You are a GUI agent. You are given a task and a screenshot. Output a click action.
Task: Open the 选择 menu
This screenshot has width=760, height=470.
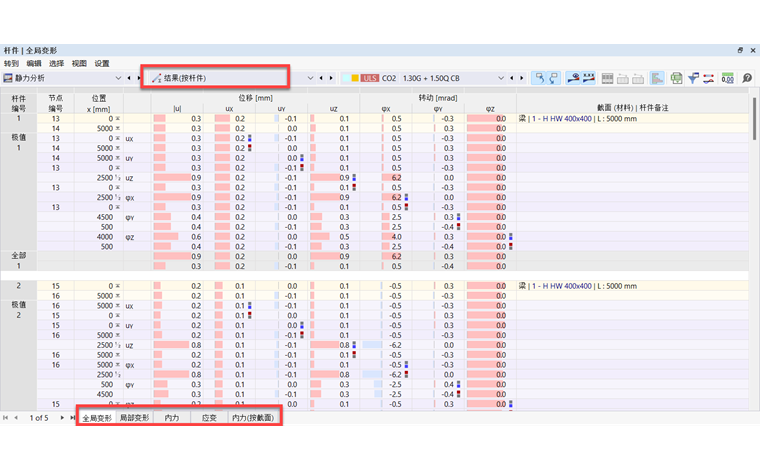point(56,63)
